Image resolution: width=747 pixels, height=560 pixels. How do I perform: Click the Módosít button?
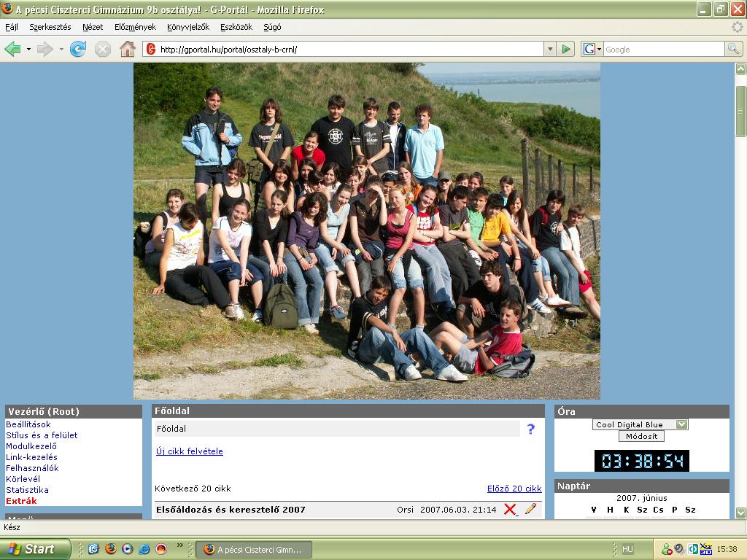(642, 436)
